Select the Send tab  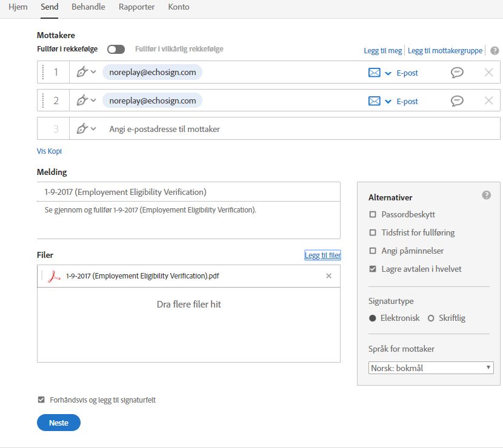(50, 7)
